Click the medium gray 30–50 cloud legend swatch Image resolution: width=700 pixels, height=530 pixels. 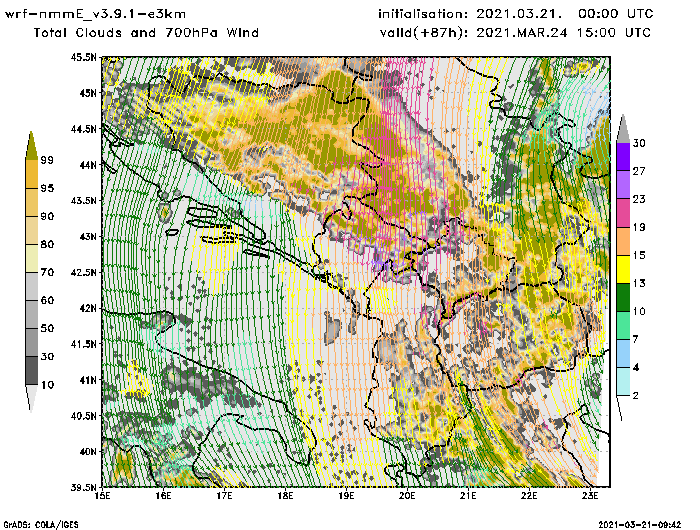click(32, 342)
